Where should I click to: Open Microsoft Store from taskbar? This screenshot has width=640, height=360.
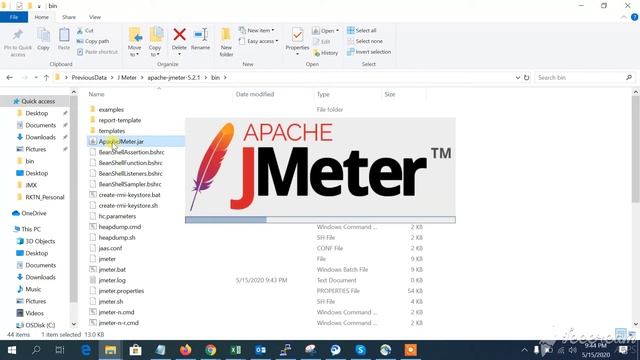coord(136,350)
